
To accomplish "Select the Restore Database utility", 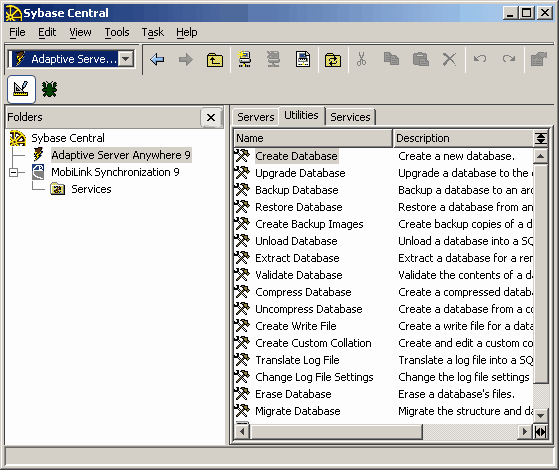I will pyautogui.click(x=299, y=207).
